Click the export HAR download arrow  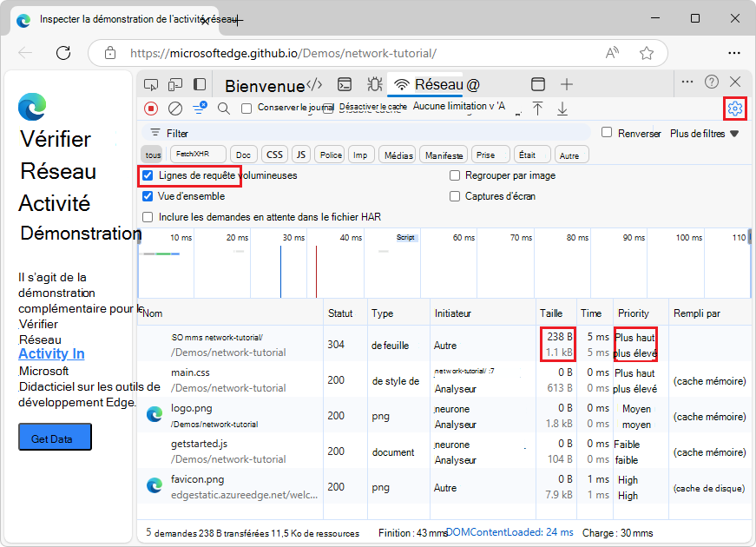(x=562, y=109)
